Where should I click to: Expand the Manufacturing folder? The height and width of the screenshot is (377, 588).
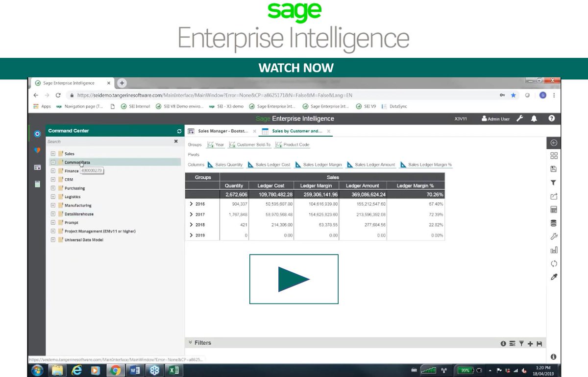pos(53,205)
